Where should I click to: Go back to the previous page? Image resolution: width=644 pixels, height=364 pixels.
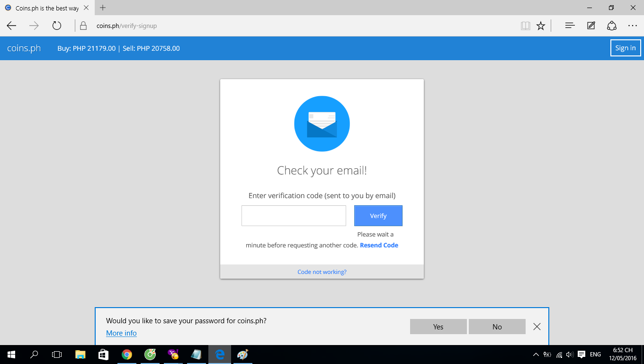click(11, 26)
